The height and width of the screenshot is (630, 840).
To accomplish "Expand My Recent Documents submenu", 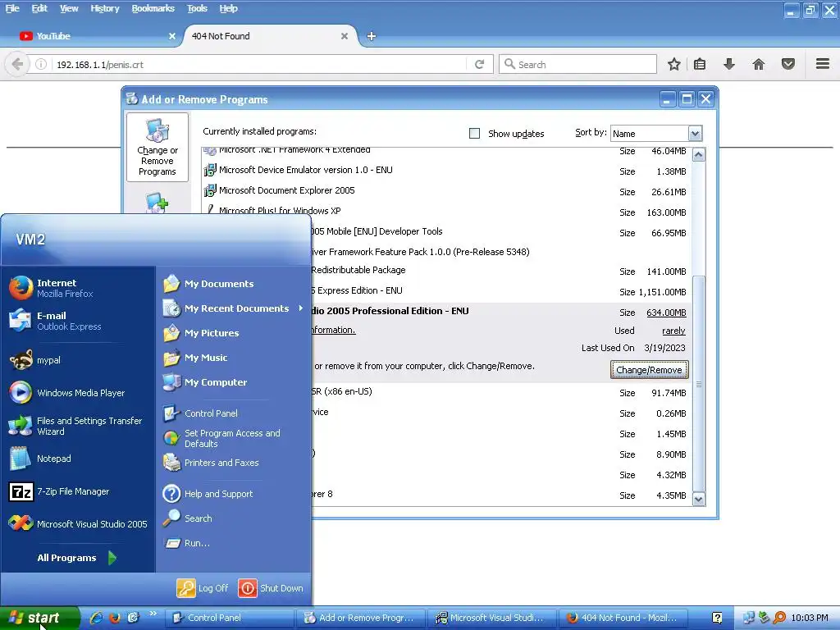I will [x=234, y=308].
